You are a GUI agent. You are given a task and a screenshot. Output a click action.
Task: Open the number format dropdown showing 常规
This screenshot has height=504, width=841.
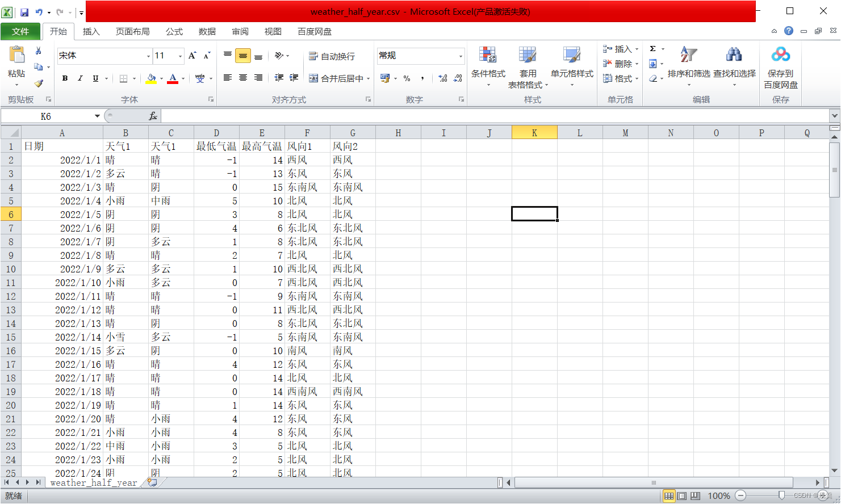coord(461,56)
